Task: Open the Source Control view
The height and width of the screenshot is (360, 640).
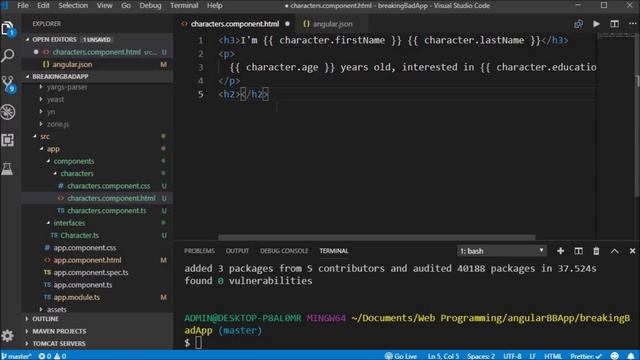Action: (8, 84)
